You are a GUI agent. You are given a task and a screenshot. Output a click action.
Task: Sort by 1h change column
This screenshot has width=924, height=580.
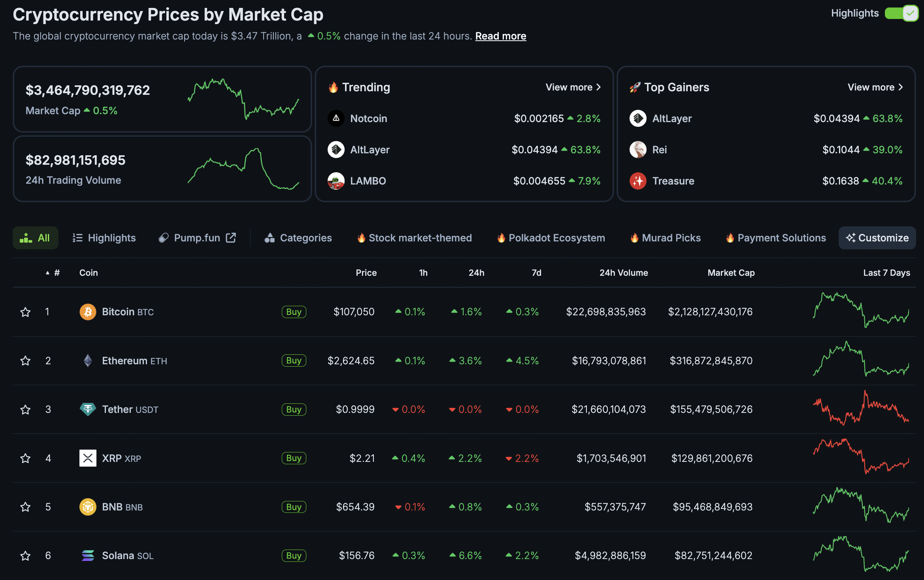pyautogui.click(x=423, y=273)
